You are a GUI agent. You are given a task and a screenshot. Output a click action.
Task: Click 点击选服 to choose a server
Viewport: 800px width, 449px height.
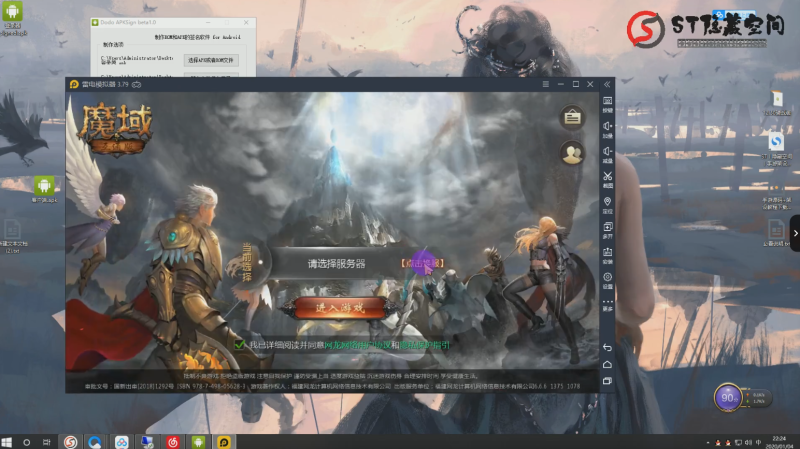[x=421, y=263]
